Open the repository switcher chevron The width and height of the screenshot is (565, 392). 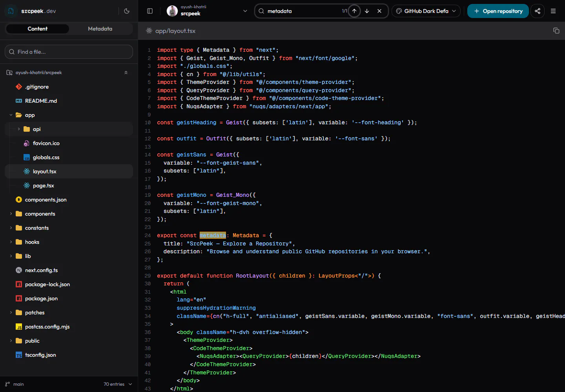(245, 11)
